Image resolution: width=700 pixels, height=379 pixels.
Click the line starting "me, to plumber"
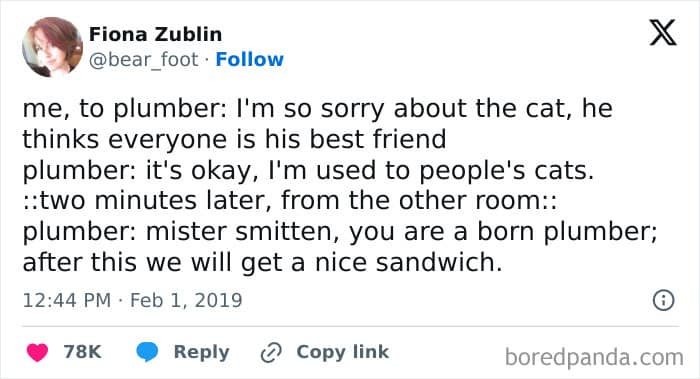(317, 108)
